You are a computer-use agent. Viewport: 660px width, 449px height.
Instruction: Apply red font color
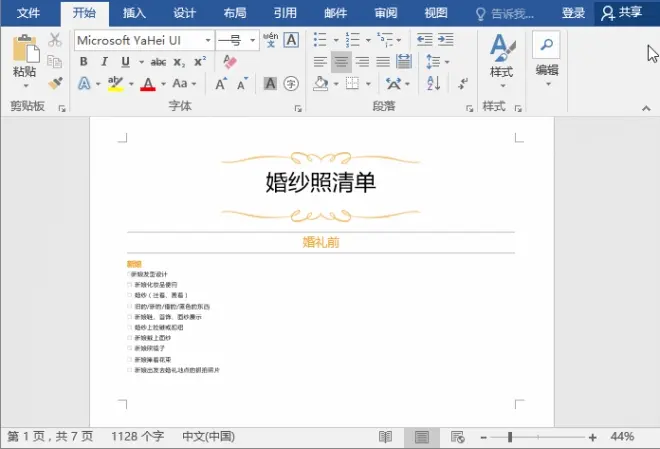(x=148, y=84)
